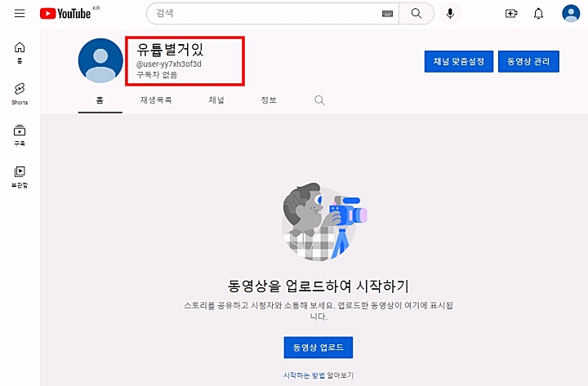Search within channel using magnifier icon

pos(319,100)
